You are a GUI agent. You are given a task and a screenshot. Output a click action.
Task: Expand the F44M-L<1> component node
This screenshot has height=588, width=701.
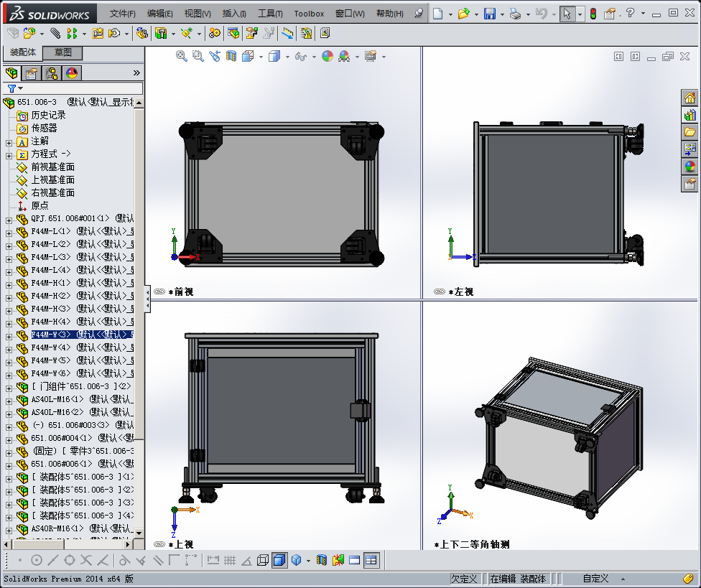click(9, 233)
